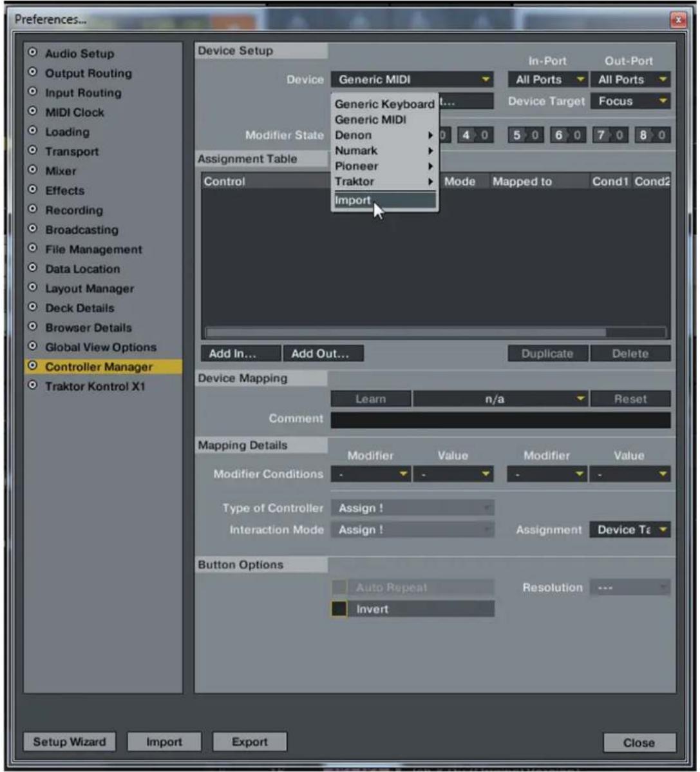Open first Value condition dropdown
700x772 pixels.
click(453, 474)
